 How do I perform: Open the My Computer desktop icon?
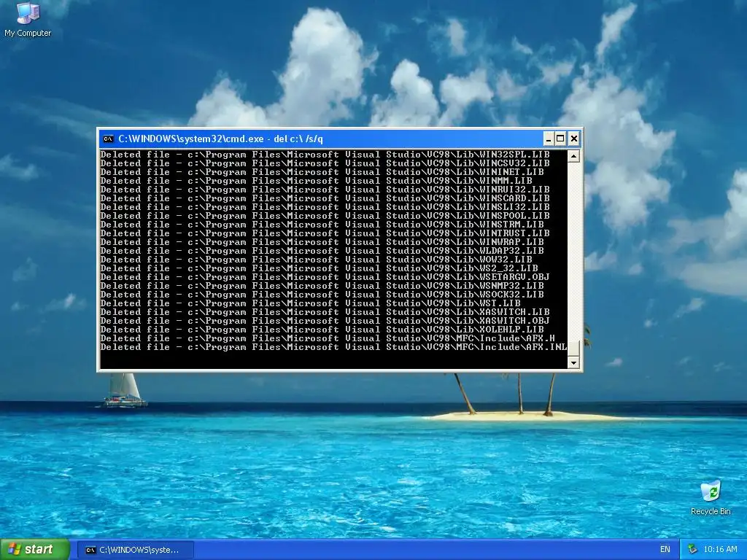28,20
